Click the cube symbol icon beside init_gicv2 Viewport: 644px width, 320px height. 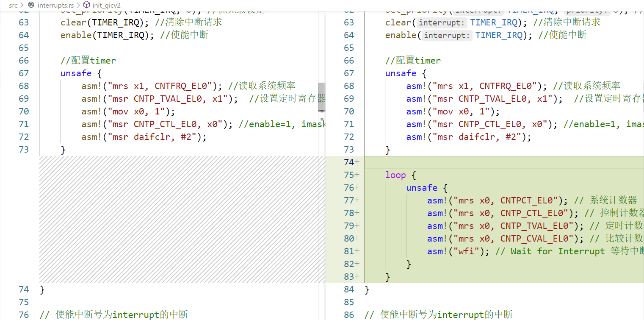tap(86, 5)
